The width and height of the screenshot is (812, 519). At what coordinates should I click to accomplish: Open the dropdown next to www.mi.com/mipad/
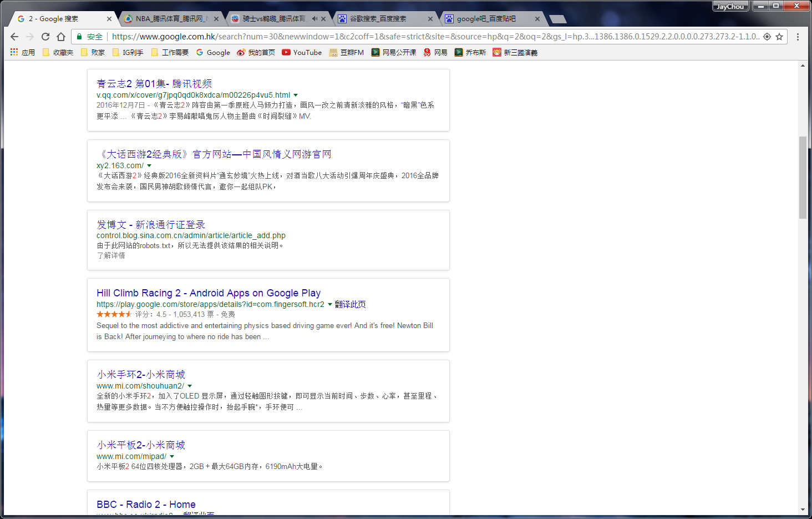(x=172, y=457)
